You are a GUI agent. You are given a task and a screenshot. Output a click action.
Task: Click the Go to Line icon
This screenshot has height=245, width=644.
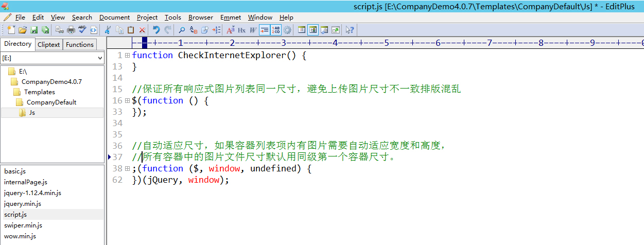click(x=216, y=30)
